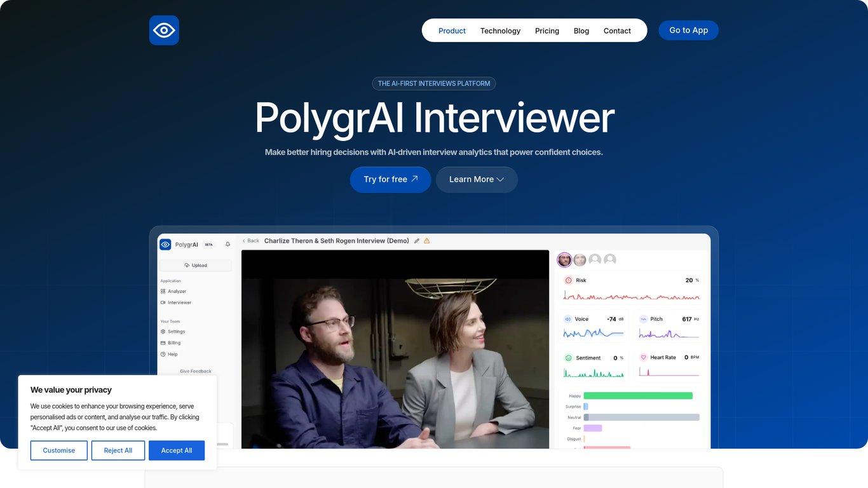Open the Contact nav item
Viewport: 868px width, 488px height.
[x=617, y=30]
